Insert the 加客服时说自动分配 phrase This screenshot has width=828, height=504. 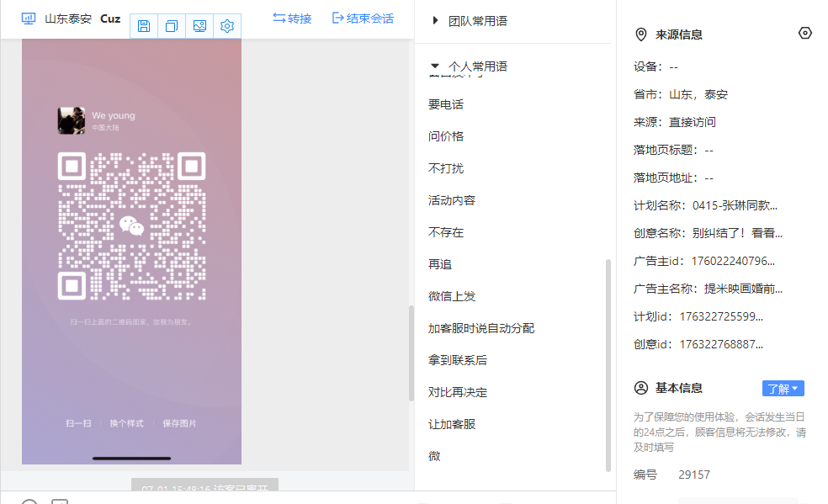pyautogui.click(x=481, y=328)
